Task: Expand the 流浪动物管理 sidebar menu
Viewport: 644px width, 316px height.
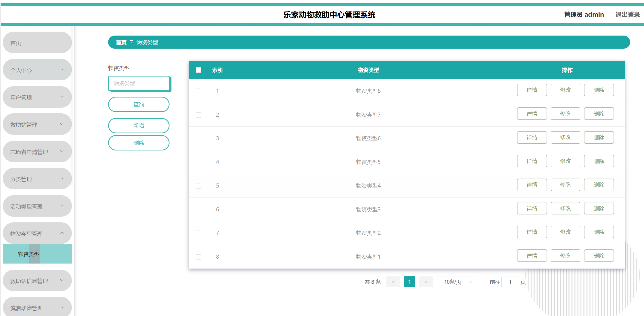Action: [x=37, y=307]
